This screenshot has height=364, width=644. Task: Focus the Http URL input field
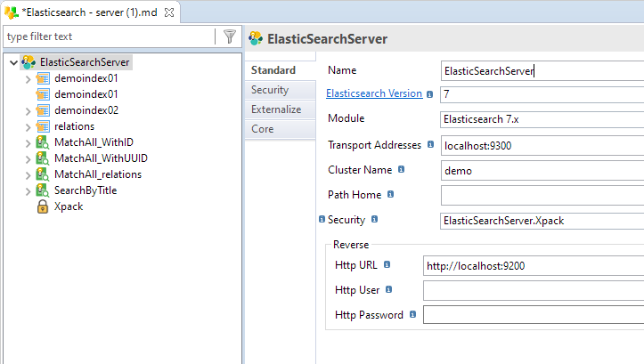[534, 266]
